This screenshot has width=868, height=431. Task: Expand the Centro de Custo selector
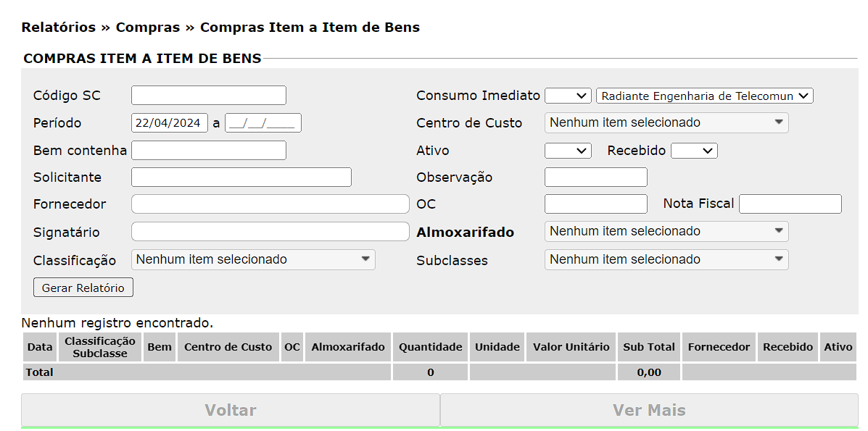tap(666, 123)
